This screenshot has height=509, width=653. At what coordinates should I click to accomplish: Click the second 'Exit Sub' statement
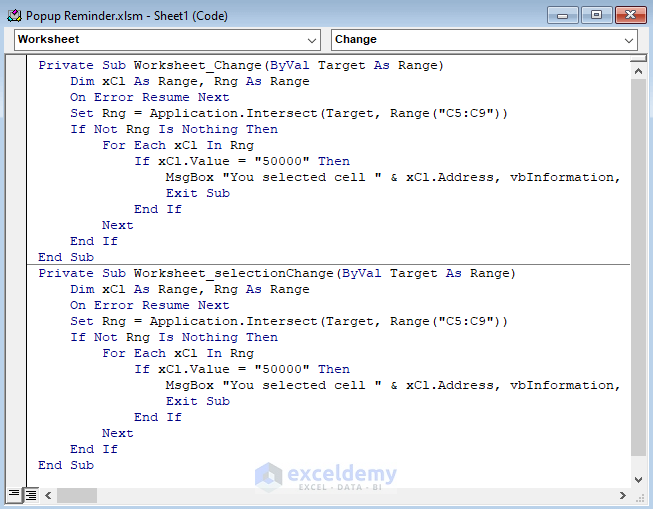point(198,401)
